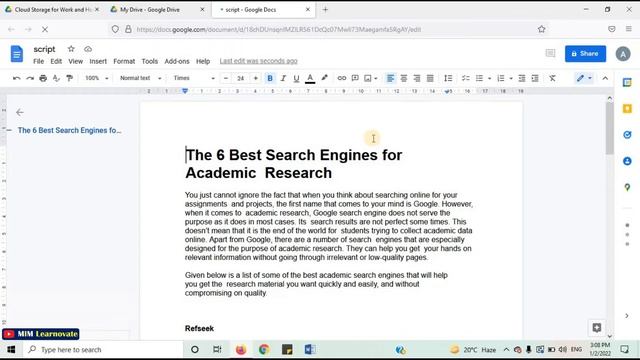Insert an image via the toolbar icon
Image resolution: width=640 pixels, height=360 pixels.
coord(368,78)
